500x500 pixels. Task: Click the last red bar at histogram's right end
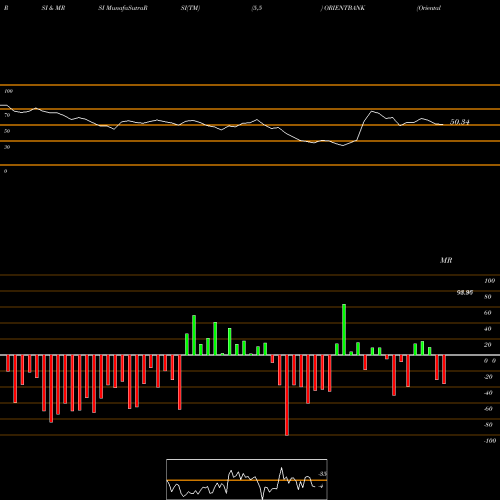click(444, 369)
